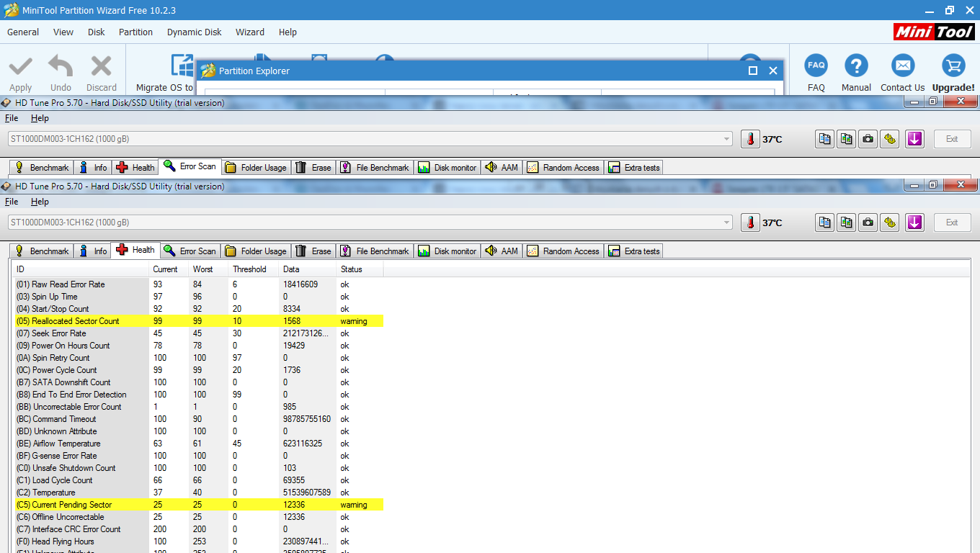This screenshot has height=553, width=980.
Task: Click the Data column header
Action: [x=307, y=269]
